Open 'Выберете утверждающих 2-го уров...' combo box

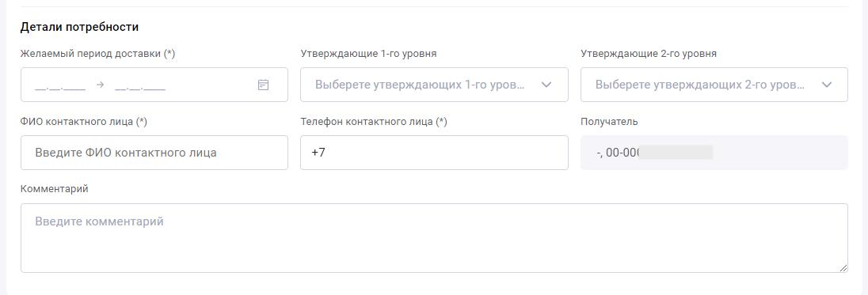(714, 85)
